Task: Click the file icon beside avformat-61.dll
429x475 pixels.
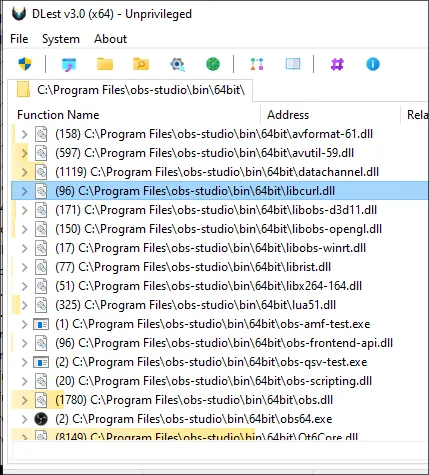Action: pos(41,134)
